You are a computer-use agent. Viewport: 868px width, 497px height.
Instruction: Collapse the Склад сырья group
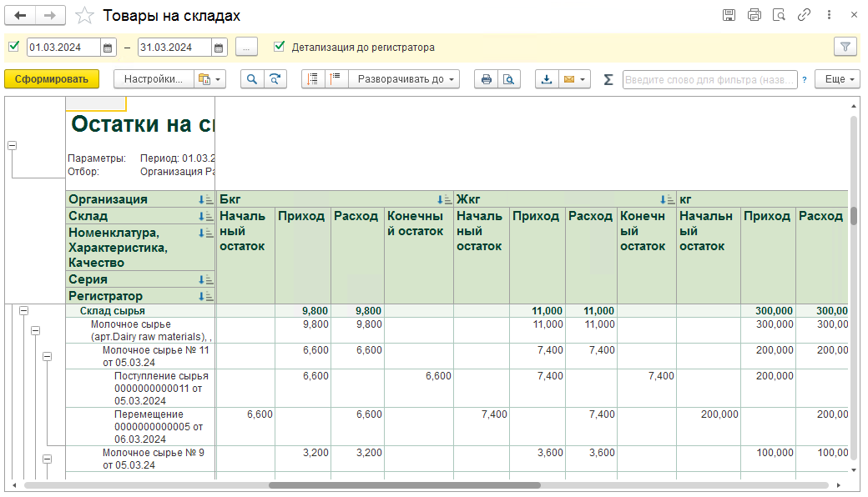click(x=24, y=311)
